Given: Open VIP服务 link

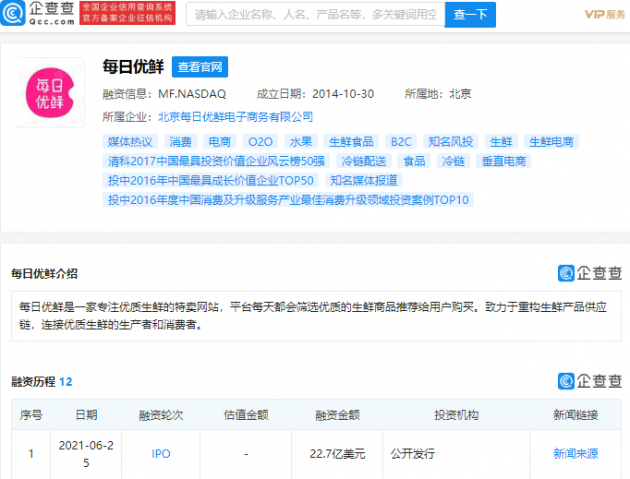Looking at the screenshot, I should point(605,14).
